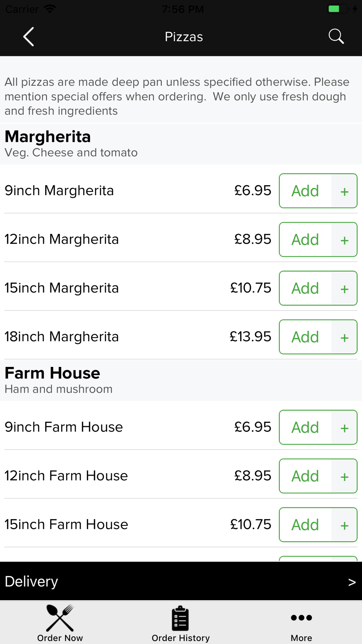The height and width of the screenshot is (644, 362).
Task: Add 9inch Margherita to order
Action: point(305,191)
